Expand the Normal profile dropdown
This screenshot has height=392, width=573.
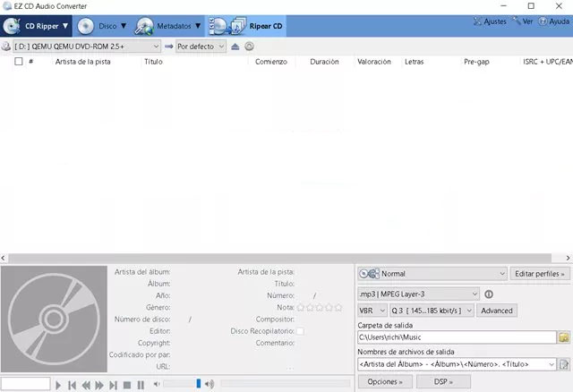pyautogui.click(x=432, y=274)
